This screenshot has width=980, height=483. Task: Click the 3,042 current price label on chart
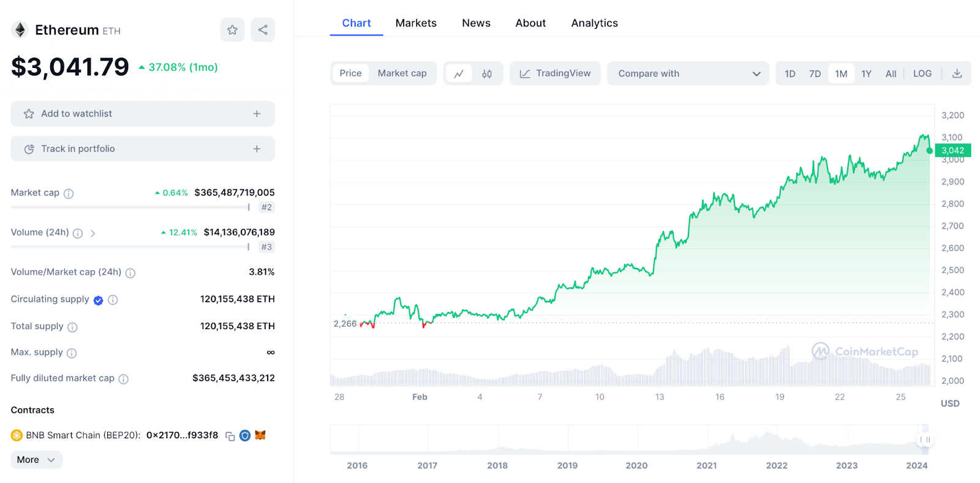[x=953, y=150]
